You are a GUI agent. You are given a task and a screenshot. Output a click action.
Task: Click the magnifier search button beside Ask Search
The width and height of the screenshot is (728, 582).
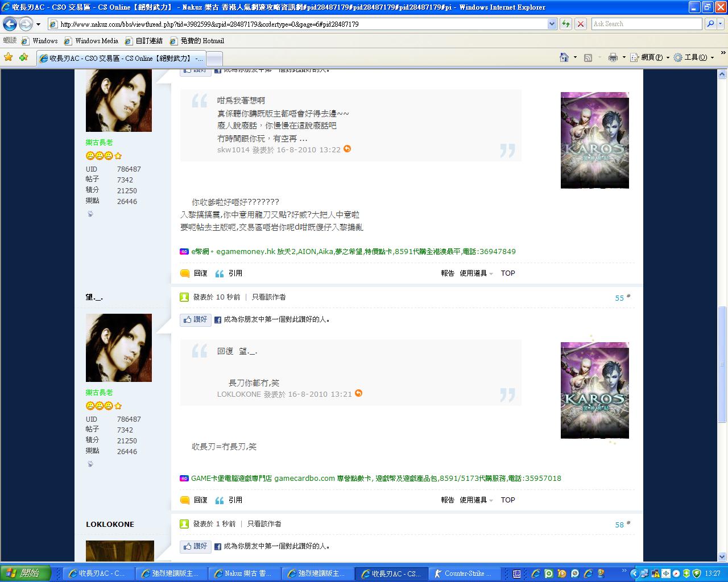[710, 24]
